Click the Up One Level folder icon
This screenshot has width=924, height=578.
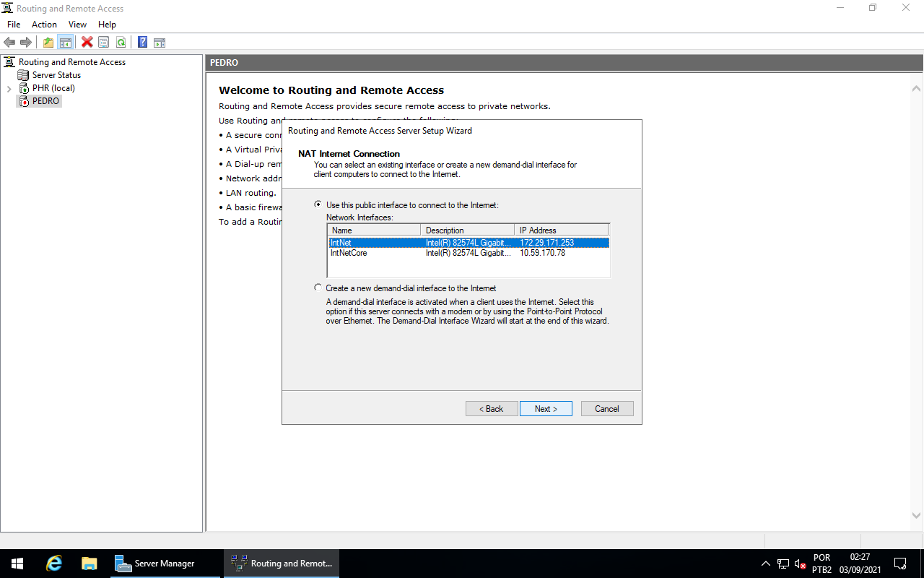(x=48, y=43)
